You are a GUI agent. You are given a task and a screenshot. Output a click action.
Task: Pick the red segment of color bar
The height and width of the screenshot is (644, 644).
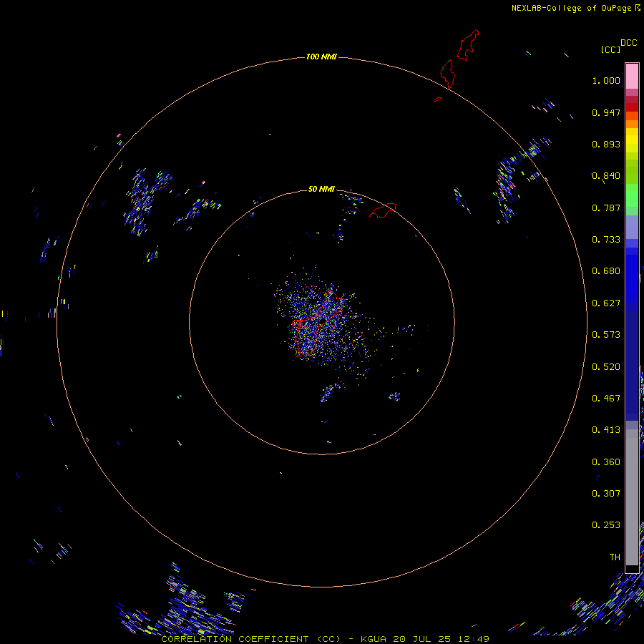pos(632,107)
